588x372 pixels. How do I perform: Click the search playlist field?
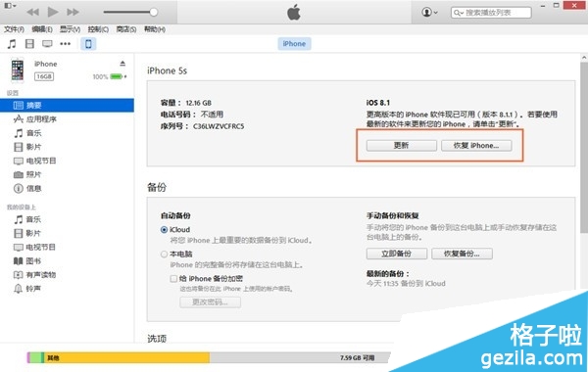[491, 13]
